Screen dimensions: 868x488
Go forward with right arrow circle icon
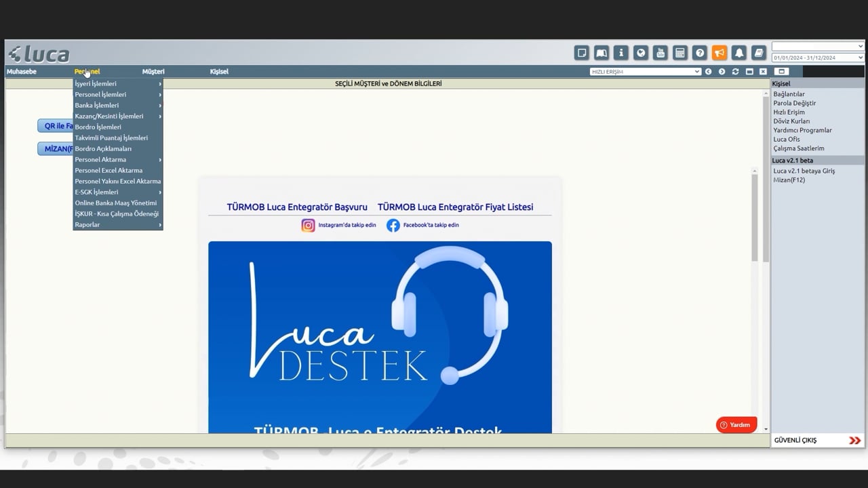pyautogui.click(x=722, y=71)
